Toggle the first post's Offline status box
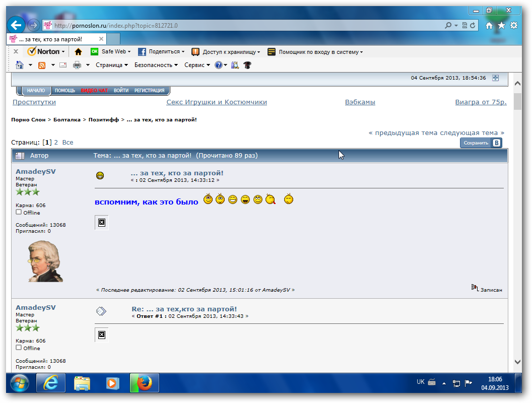532x403 pixels. (x=19, y=212)
